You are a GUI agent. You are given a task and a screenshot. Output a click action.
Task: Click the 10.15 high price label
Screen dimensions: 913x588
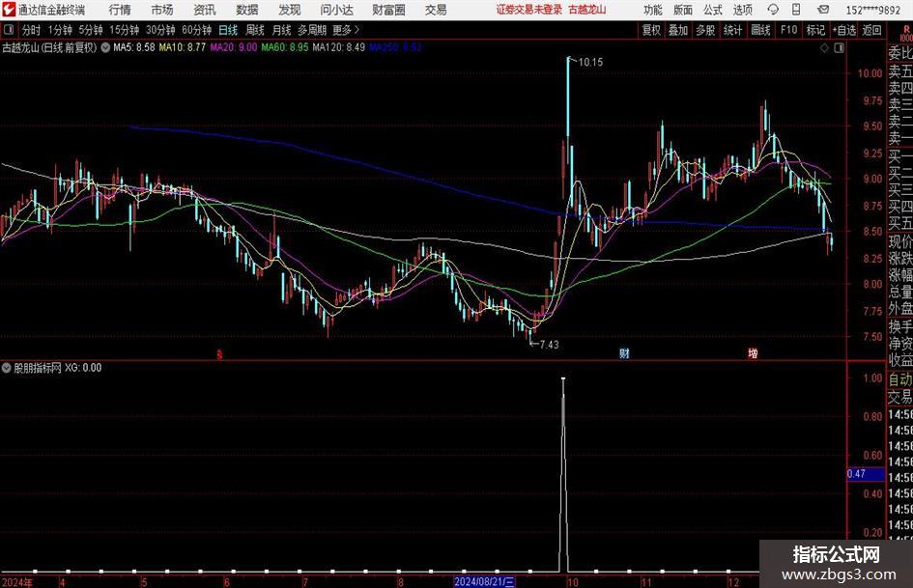tap(590, 63)
